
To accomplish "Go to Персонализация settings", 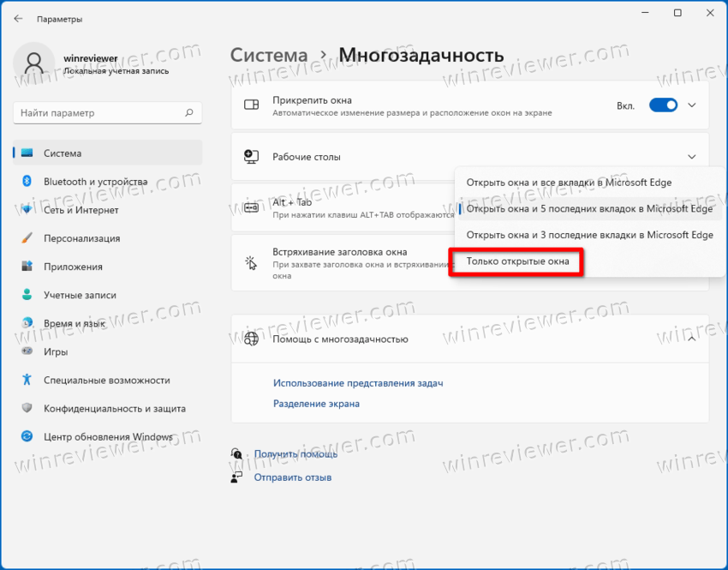I will tap(108, 237).
